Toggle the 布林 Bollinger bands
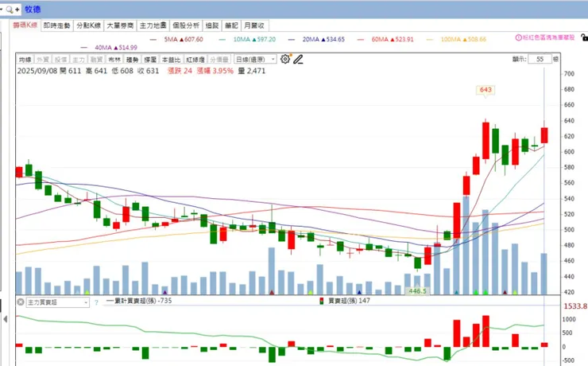The width and height of the screenshot is (588, 366). (114, 60)
